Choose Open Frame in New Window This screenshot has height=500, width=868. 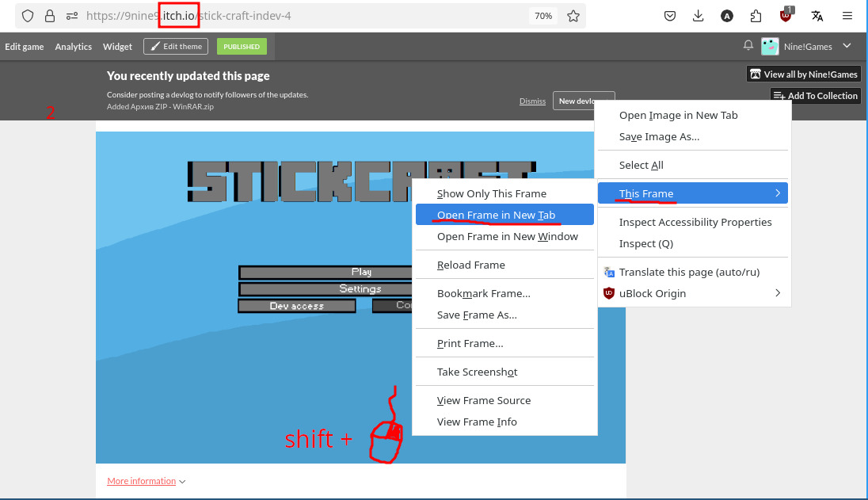(504, 236)
